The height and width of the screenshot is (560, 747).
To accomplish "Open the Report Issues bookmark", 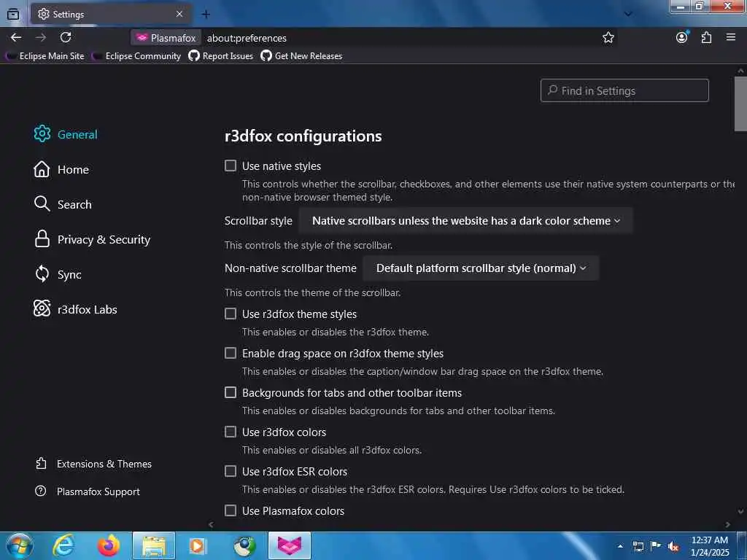I will pyautogui.click(x=220, y=55).
